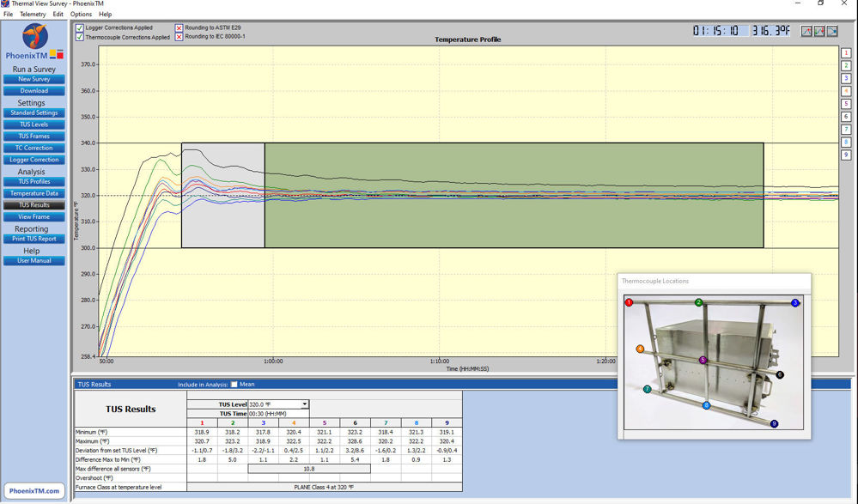Toggle Rounding to IEC 80000-1 checkbox

pyautogui.click(x=179, y=37)
